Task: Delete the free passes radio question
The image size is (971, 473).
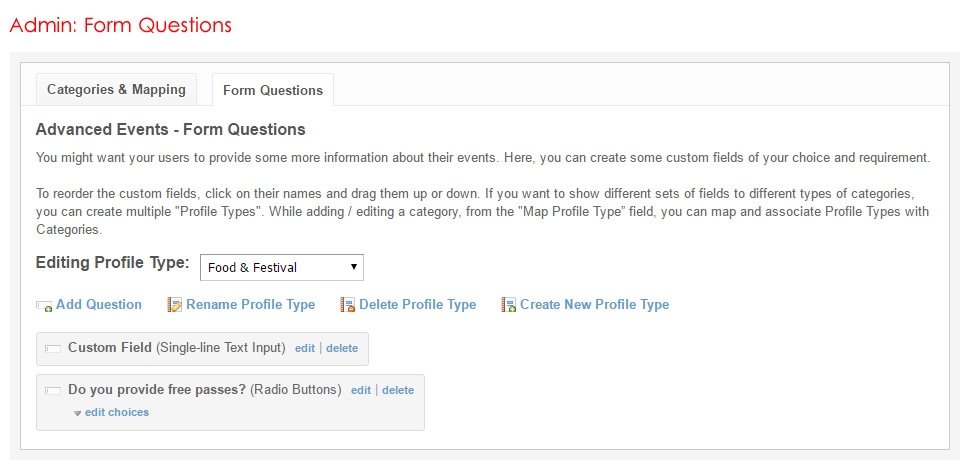Action: (x=398, y=390)
